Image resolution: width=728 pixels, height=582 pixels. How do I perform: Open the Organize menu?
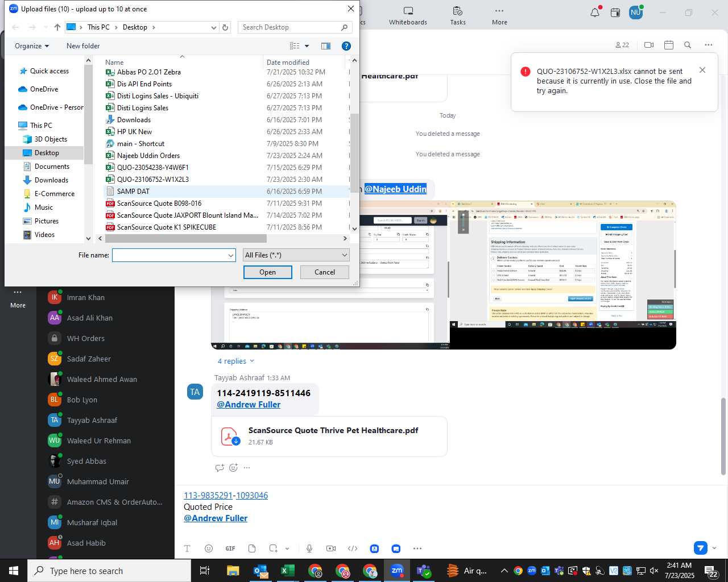pyautogui.click(x=32, y=46)
